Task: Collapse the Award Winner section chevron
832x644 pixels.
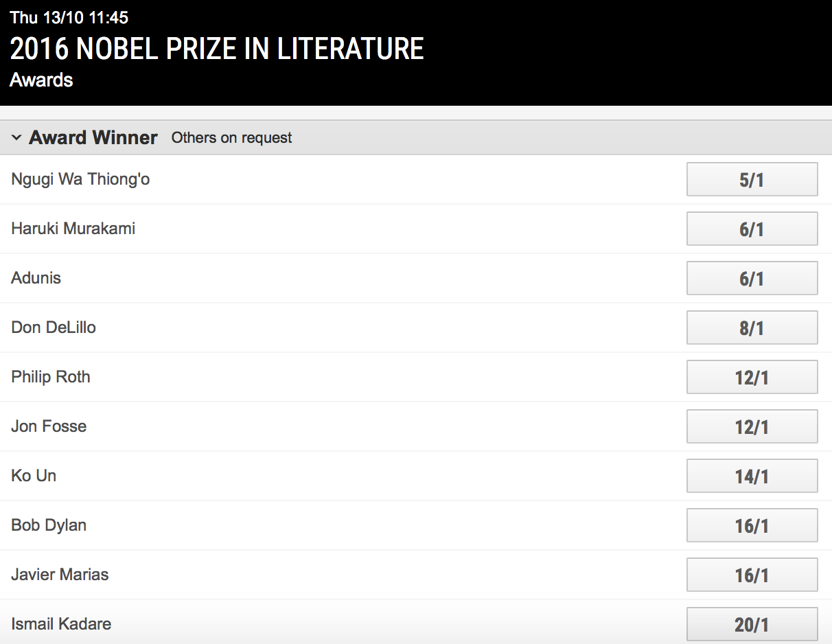Action: (16, 138)
